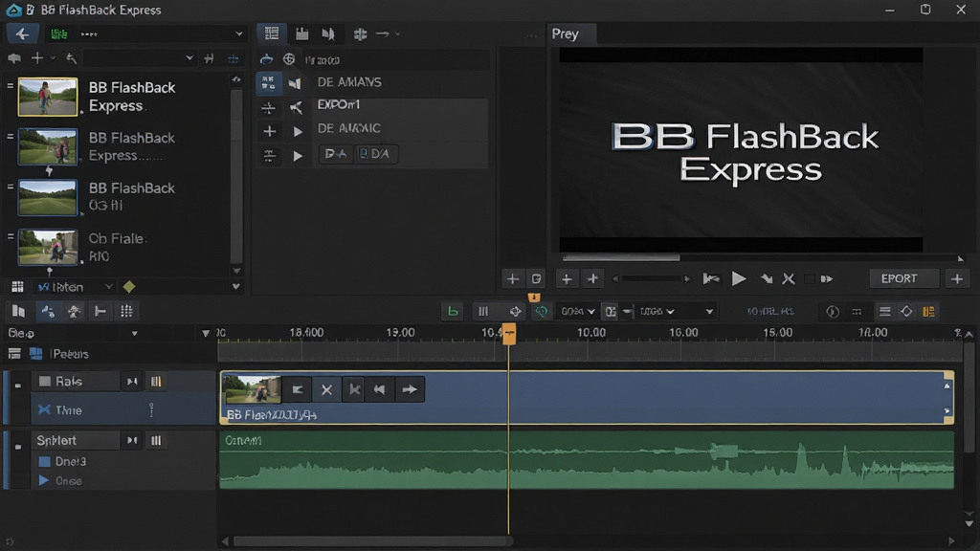
Task: Expand the DE AIAMIC row arrow
Action: [299, 131]
